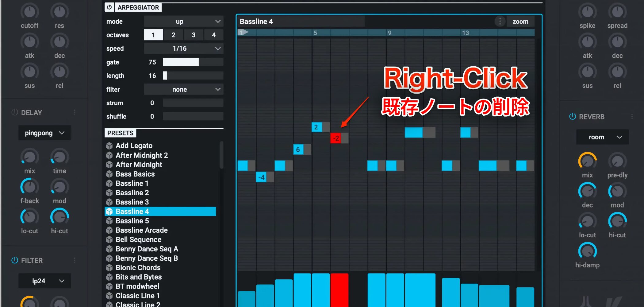Image resolution: width=644 pixels, height=307 pixels.
Task: Click the spread knob
Action: pyautogui.click(x=617, y=12)
